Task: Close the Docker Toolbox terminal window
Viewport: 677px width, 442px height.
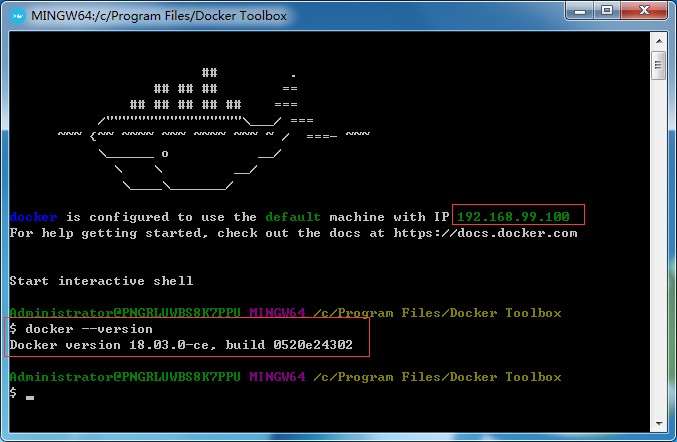Action: click(x=644, y=10)
